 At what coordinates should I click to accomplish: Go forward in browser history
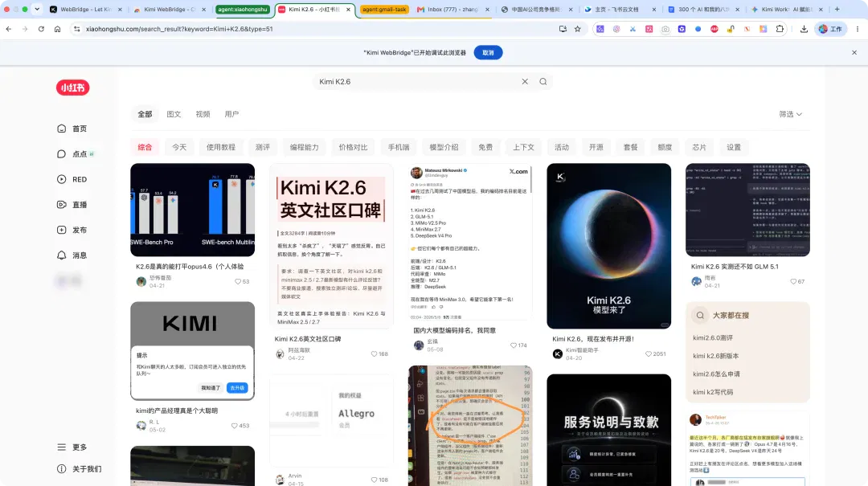(25, 29)
